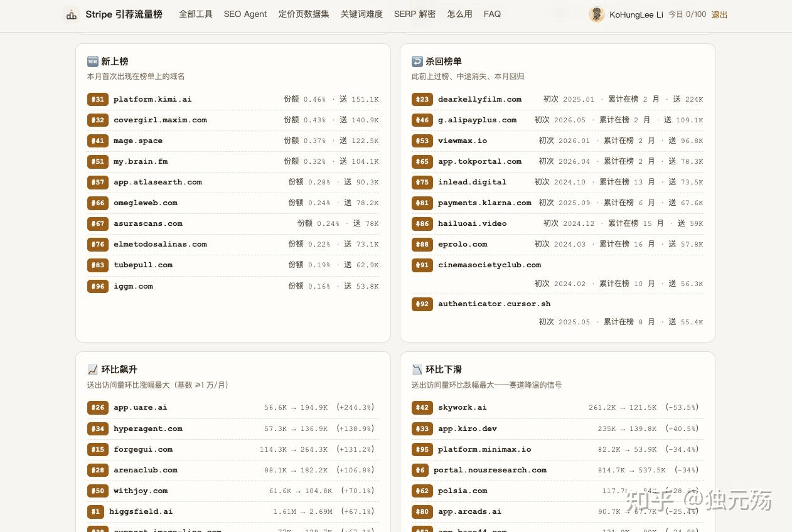Click the KoHungLee Li username
This screenshot has height=532, width=792.
[636, 14]
